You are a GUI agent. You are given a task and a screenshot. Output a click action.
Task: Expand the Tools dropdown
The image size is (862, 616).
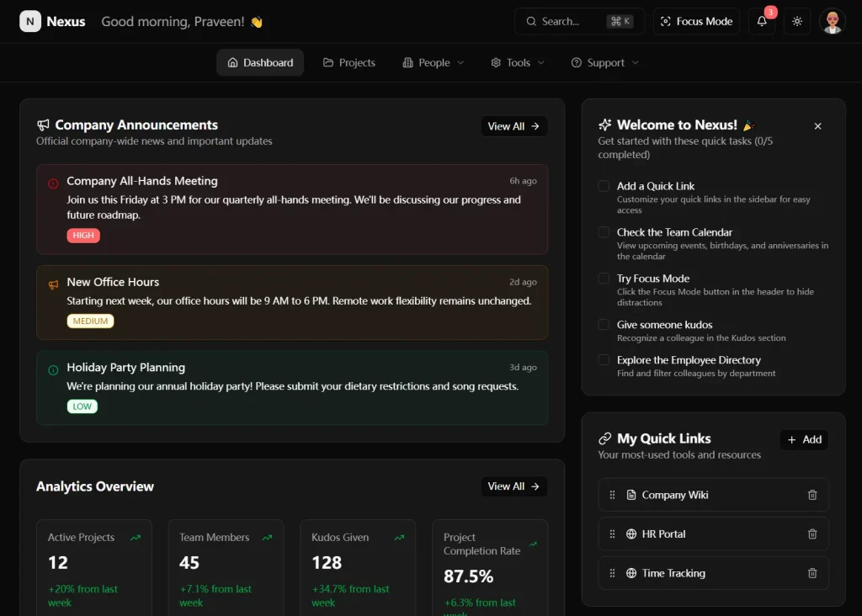point(517,62)
